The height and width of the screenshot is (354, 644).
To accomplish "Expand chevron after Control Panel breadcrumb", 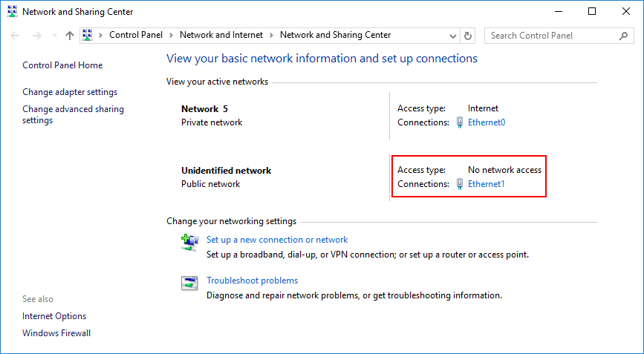I will coord(171,35).
